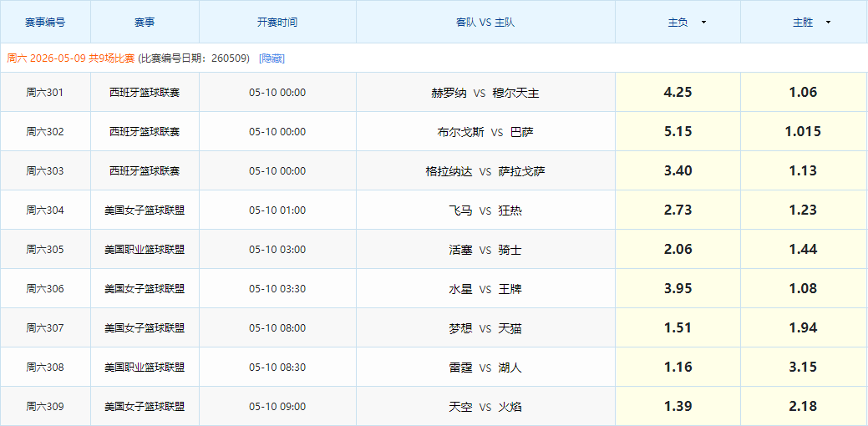
Task: Click 美国女子篮球联盟 in the 周六309 row
Action: 145,407
